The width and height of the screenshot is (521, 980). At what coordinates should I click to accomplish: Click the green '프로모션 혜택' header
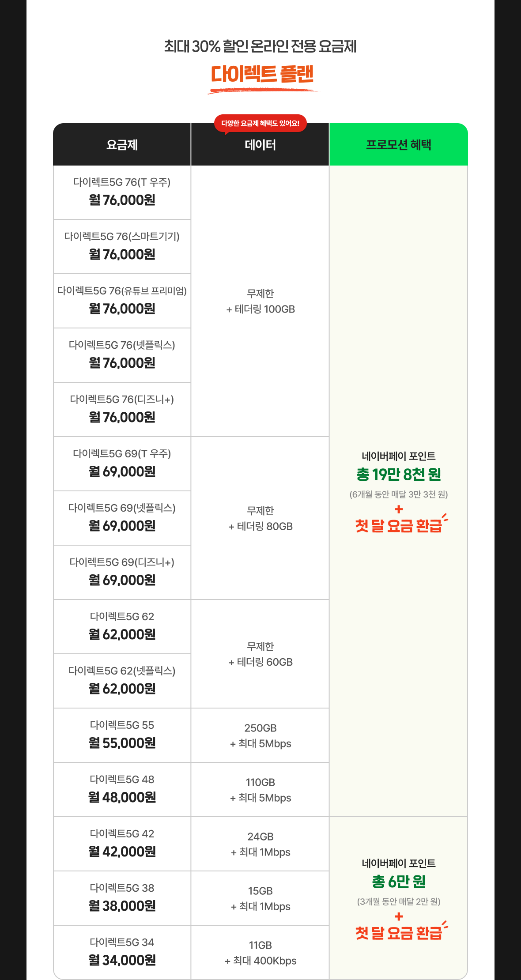coord(398,145)
